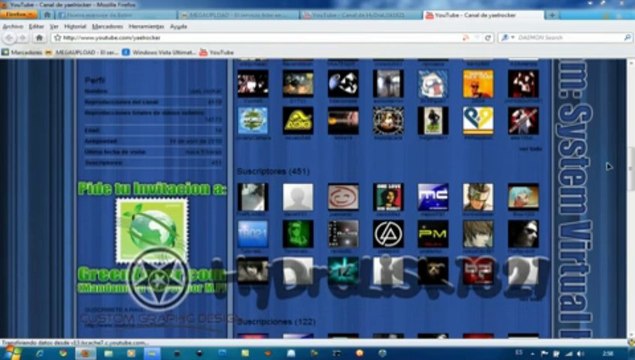
Task: Open the Herramientas menu
Action: pos(146,26)
